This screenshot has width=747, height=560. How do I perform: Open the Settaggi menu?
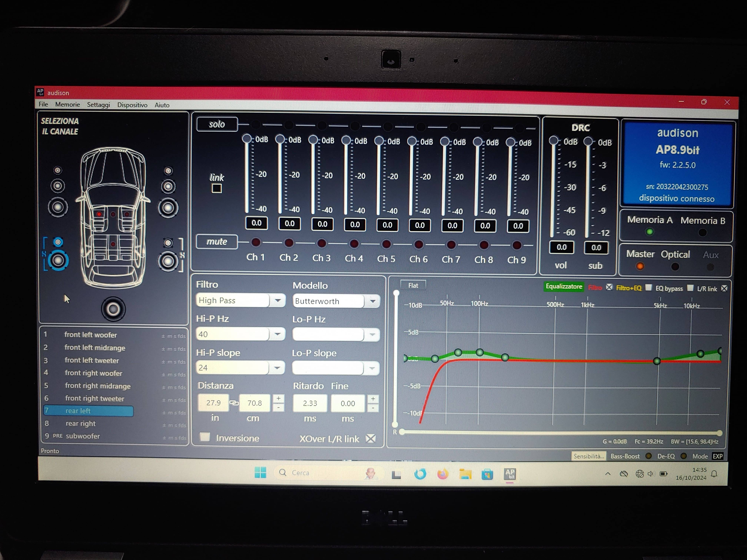tap(99, 105)
